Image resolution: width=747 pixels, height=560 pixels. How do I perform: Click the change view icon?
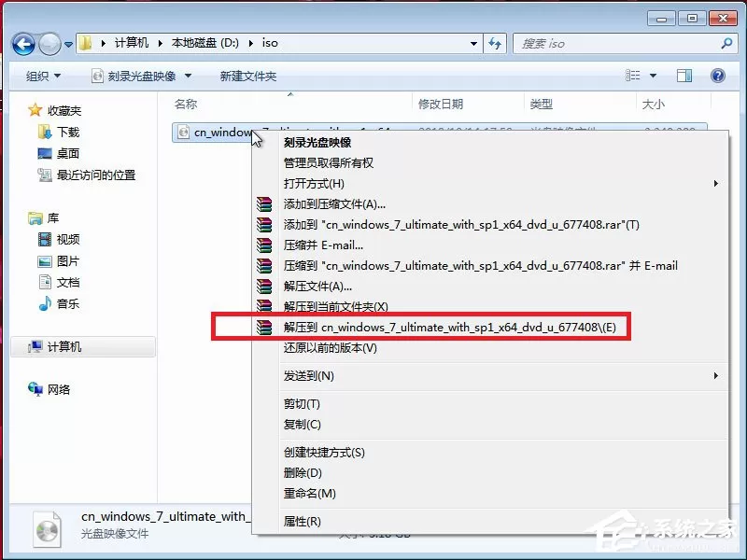633,76
